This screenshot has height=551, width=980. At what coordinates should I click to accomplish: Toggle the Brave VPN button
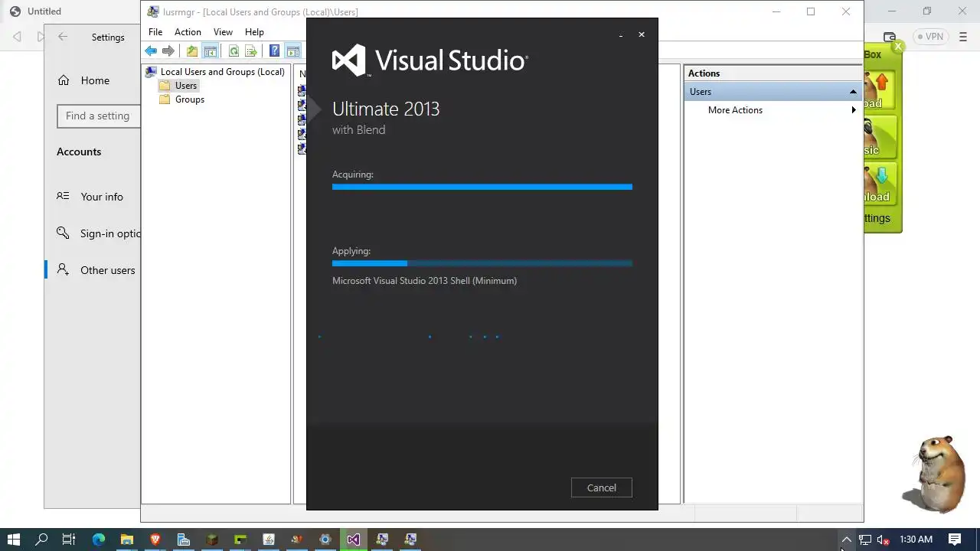(x=931, y=37)
